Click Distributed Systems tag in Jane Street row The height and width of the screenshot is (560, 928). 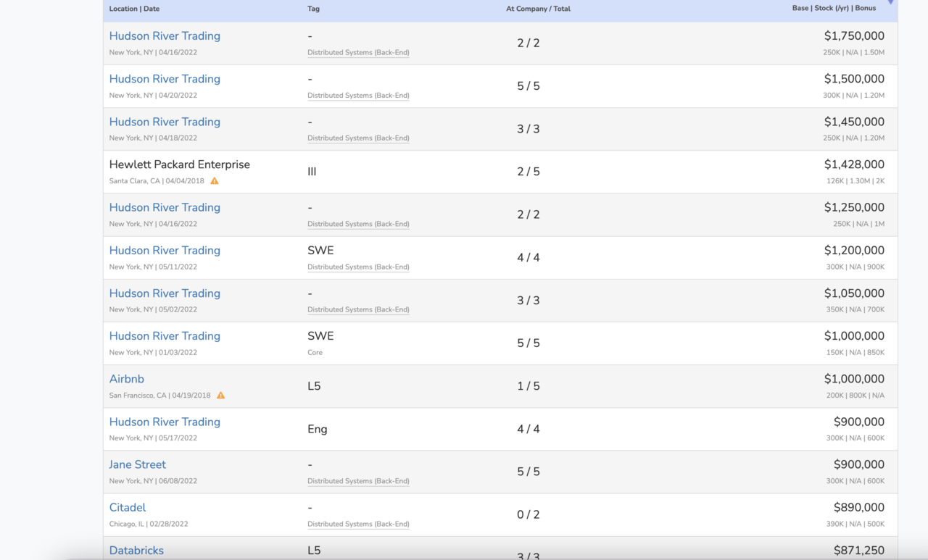358,481
